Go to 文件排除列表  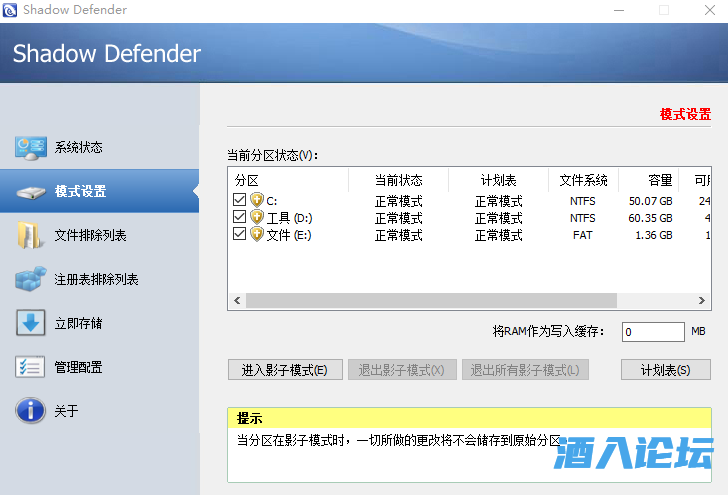99,235
